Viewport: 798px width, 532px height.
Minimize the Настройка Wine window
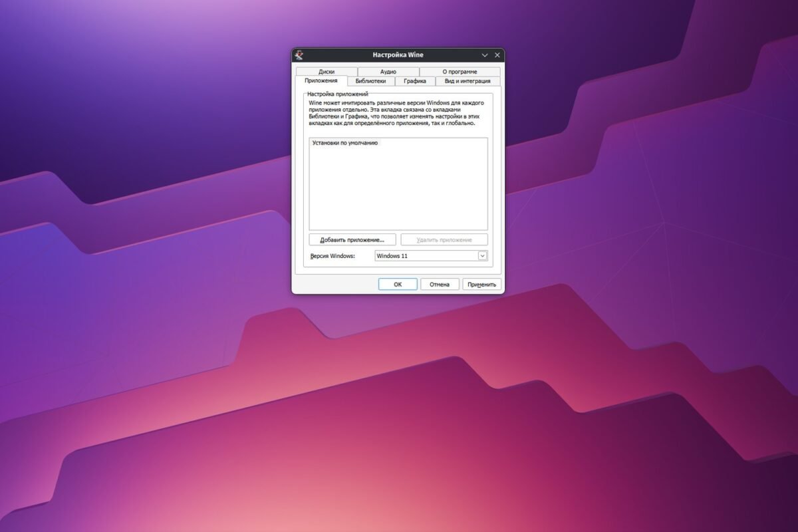485,55
